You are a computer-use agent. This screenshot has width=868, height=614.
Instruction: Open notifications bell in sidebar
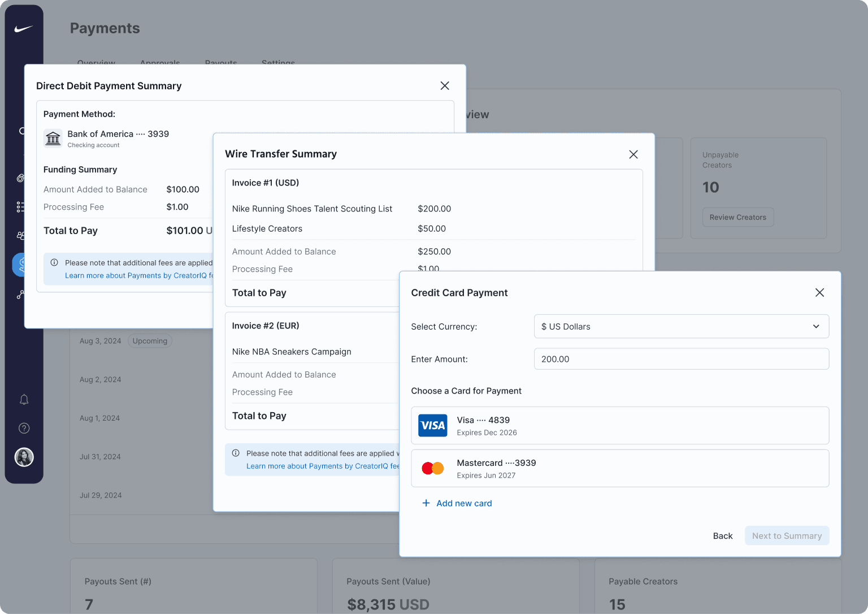pos(24,400)
